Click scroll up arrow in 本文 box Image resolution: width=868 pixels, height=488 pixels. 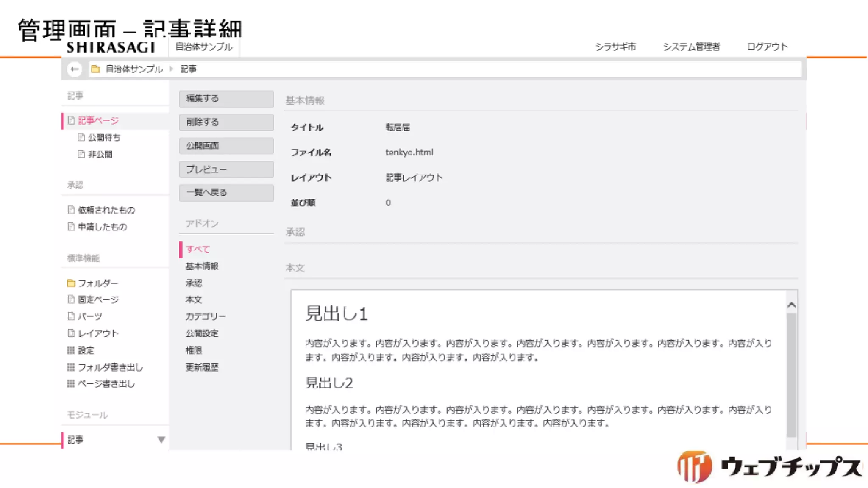click(791, 305)
